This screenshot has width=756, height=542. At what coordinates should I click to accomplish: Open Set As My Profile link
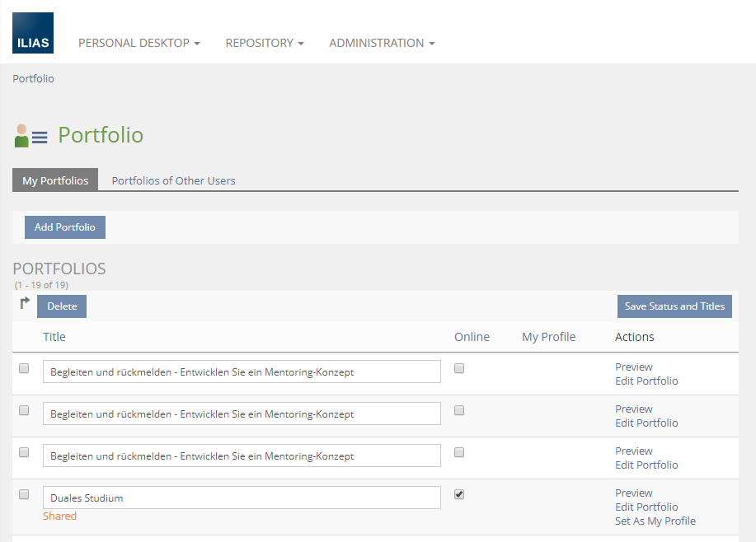point(655,521)
